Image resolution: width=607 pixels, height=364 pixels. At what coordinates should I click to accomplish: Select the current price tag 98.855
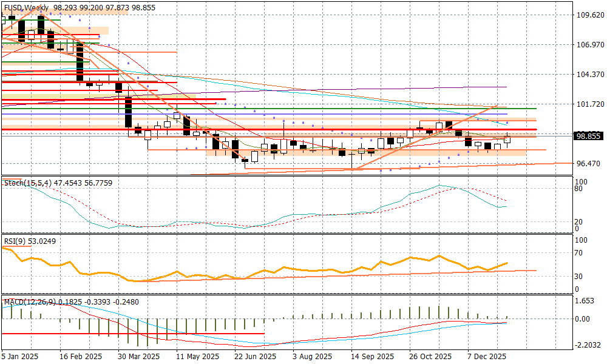(588, 136)
